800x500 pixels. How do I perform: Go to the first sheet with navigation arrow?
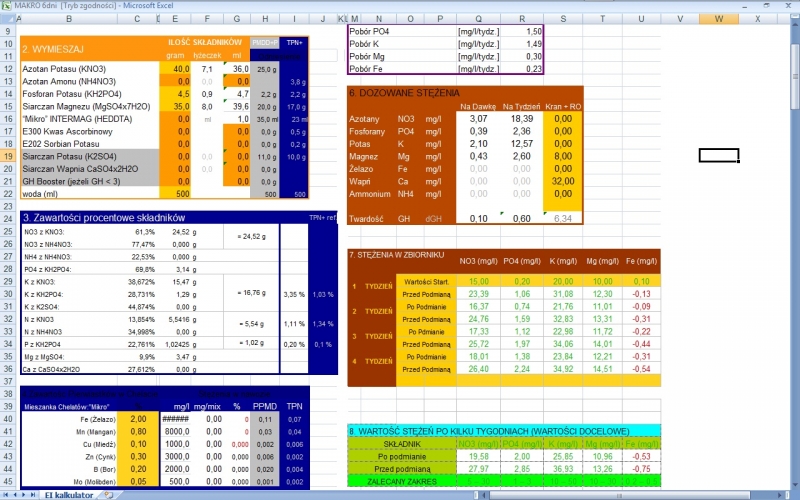(x=7, y=495)
